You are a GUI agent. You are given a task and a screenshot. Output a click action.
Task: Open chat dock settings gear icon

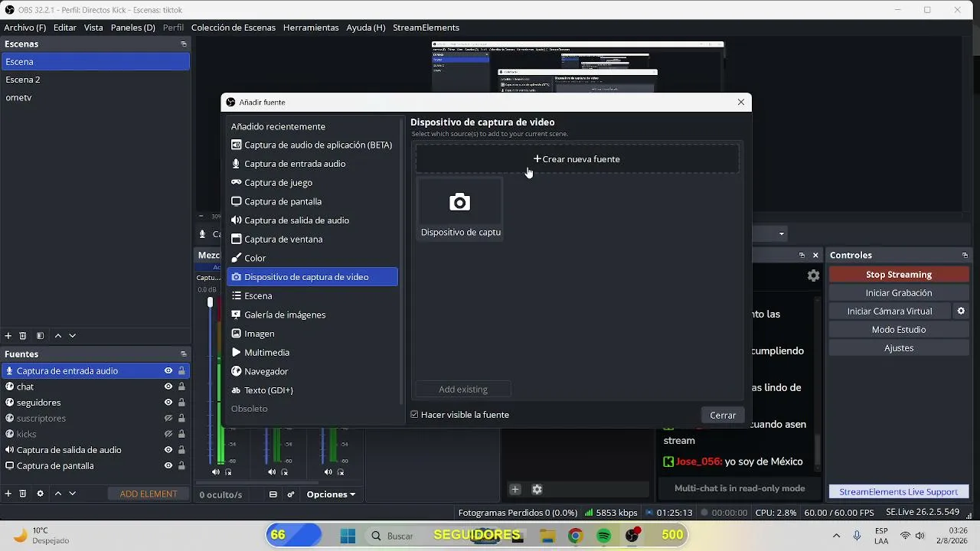[813, 275]
